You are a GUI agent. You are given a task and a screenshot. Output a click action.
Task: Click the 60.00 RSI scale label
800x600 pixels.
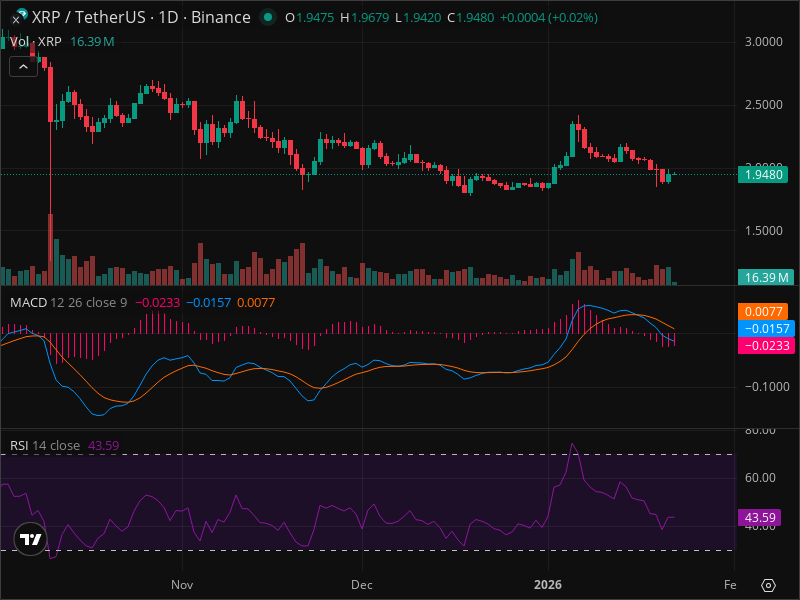(760, 478)
